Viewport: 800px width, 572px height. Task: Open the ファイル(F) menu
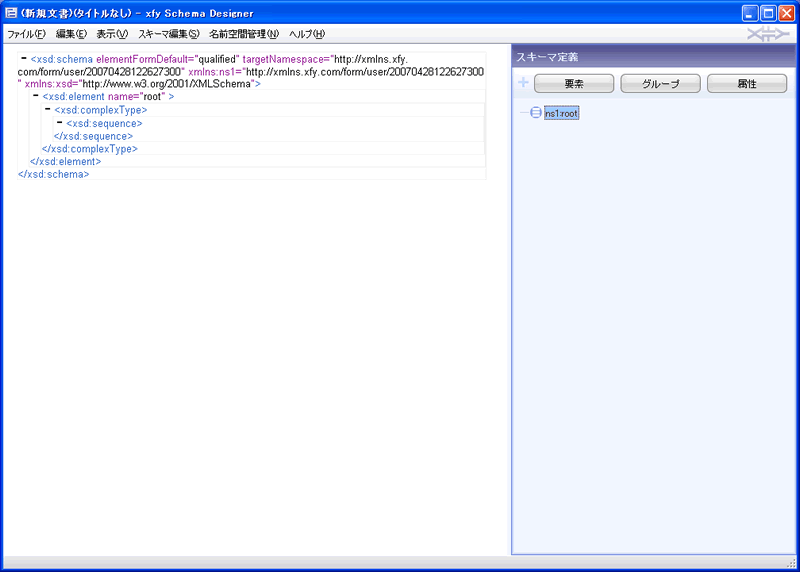pos(26,34)
